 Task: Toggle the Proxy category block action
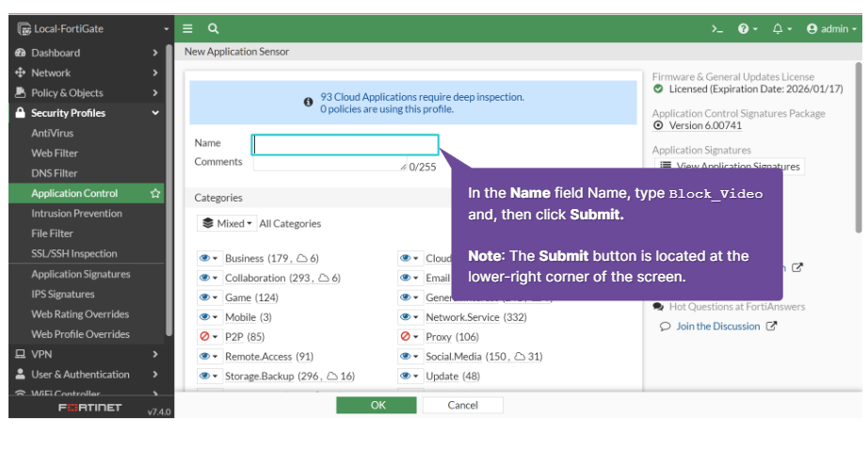(x=410, y=336)
